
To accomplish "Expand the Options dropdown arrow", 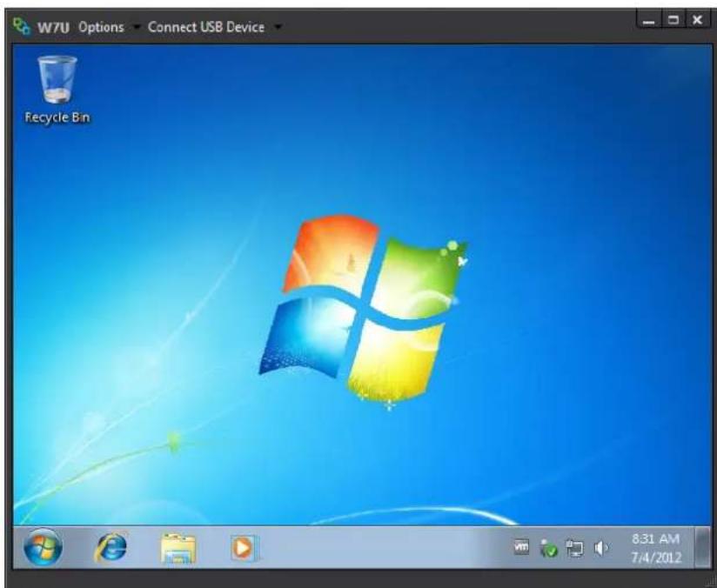I will tap(137, 28).
